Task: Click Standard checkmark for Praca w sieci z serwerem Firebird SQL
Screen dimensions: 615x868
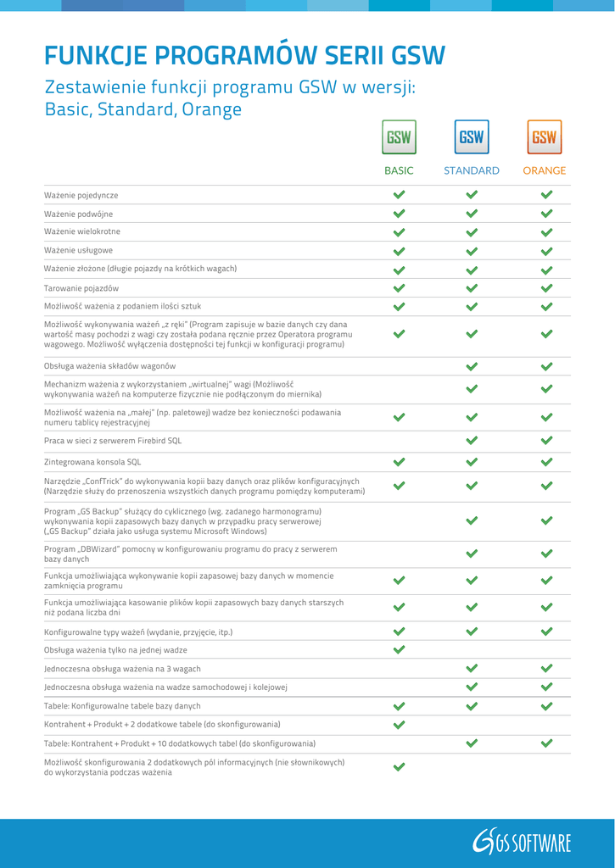Action: (x=472, y=440)
